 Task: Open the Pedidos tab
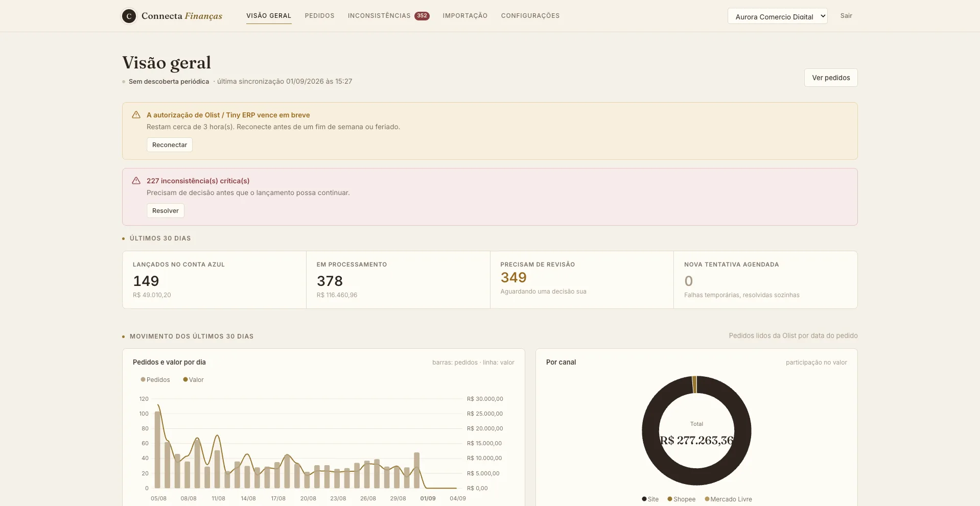click(x=319, y=16)
